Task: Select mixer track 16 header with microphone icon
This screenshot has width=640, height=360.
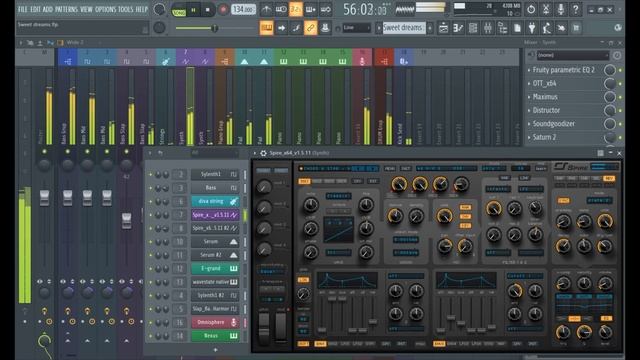Action: (x=362, y=57)
